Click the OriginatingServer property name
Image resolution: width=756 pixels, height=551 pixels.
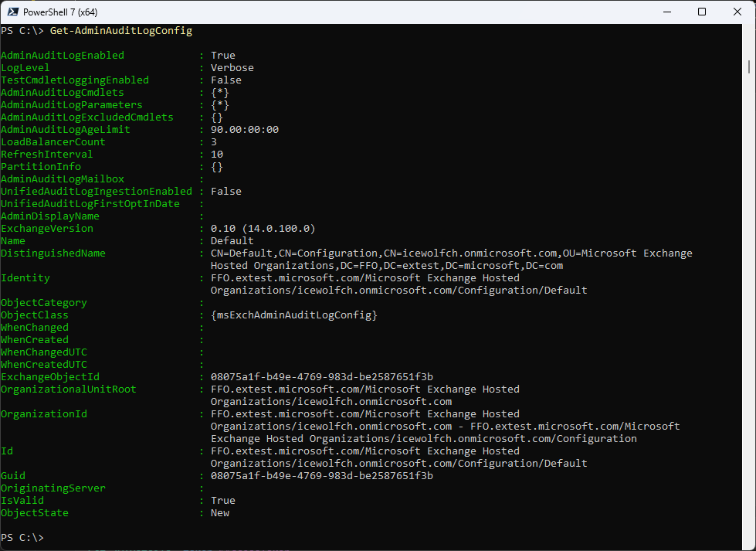pyautogui.click(x=53, y=488)
